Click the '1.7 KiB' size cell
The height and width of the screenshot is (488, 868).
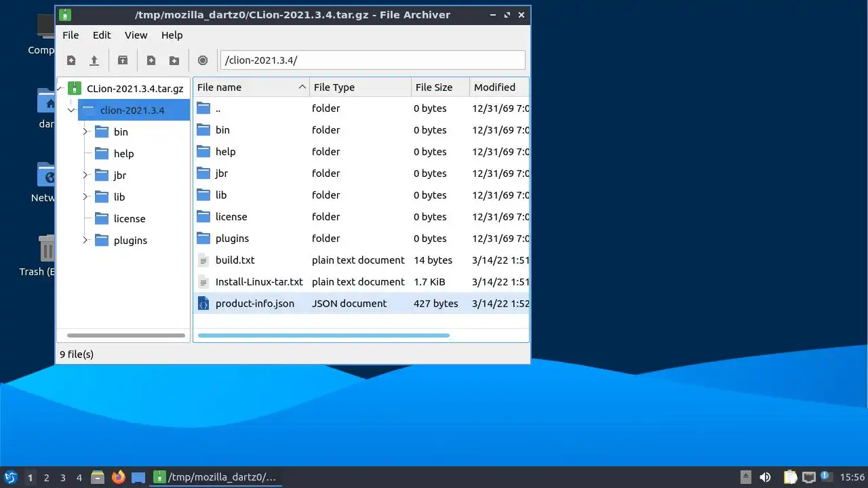tap(429, 282)
